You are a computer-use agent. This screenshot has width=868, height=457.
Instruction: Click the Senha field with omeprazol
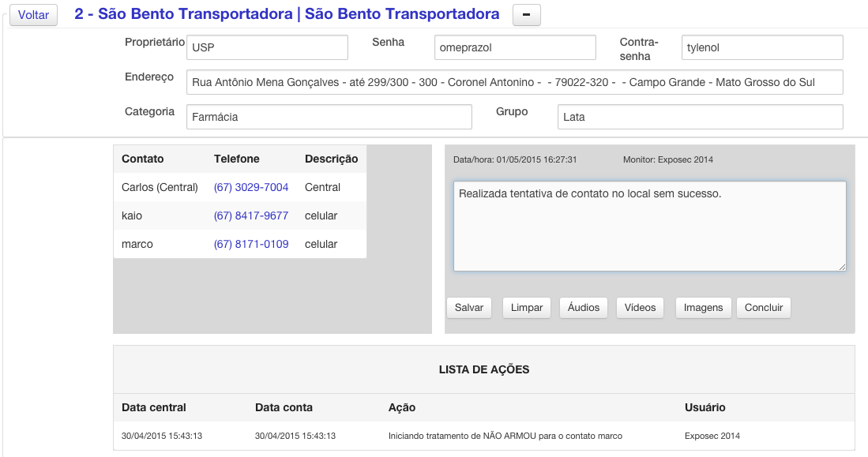coord(515,47)
